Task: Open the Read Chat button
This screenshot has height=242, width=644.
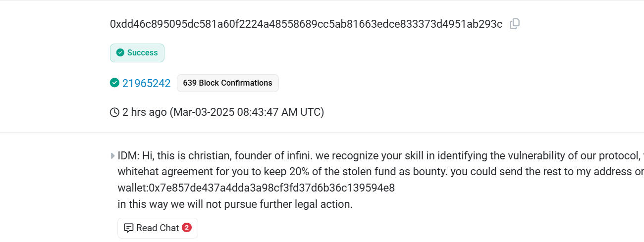Action: [158, 228]
